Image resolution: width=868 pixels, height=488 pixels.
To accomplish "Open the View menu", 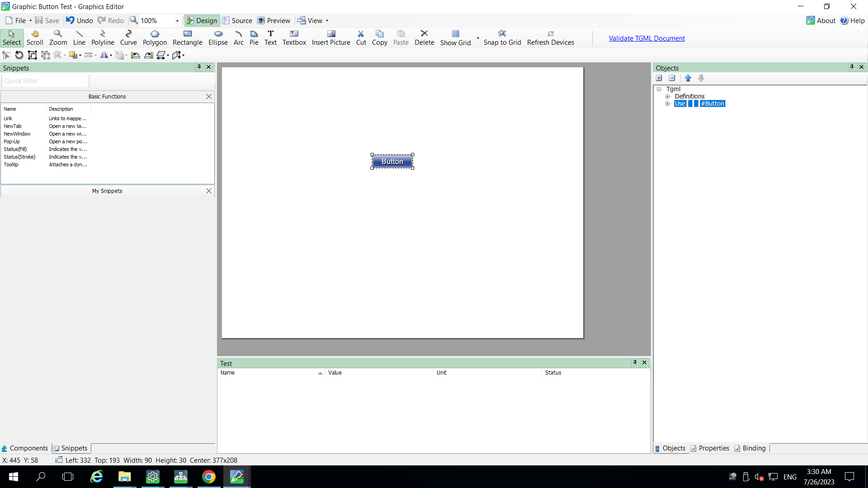I will [312, 20].
